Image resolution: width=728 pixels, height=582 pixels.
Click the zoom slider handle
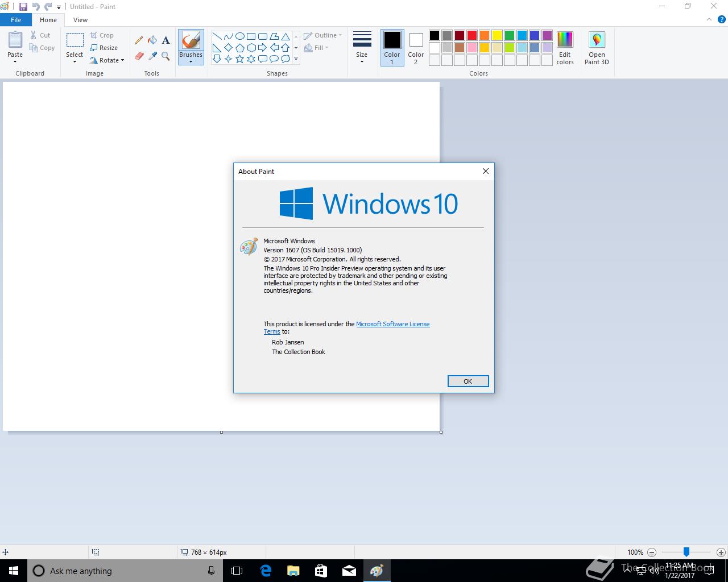pos(686,552)
